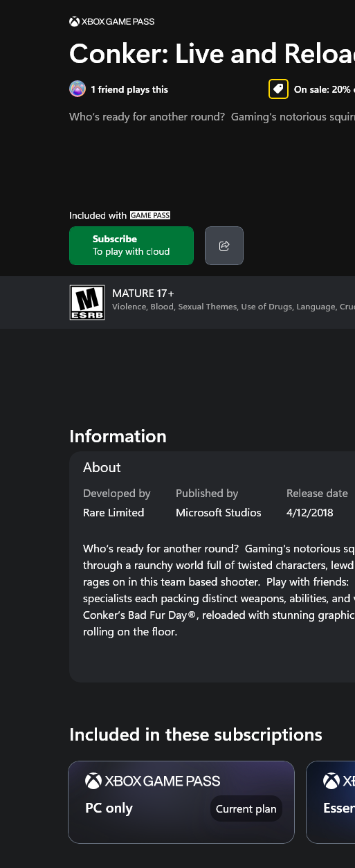Click the Xbox logo on PC only card
Viewport: 355px width, 868px height.
click(93, 781)
